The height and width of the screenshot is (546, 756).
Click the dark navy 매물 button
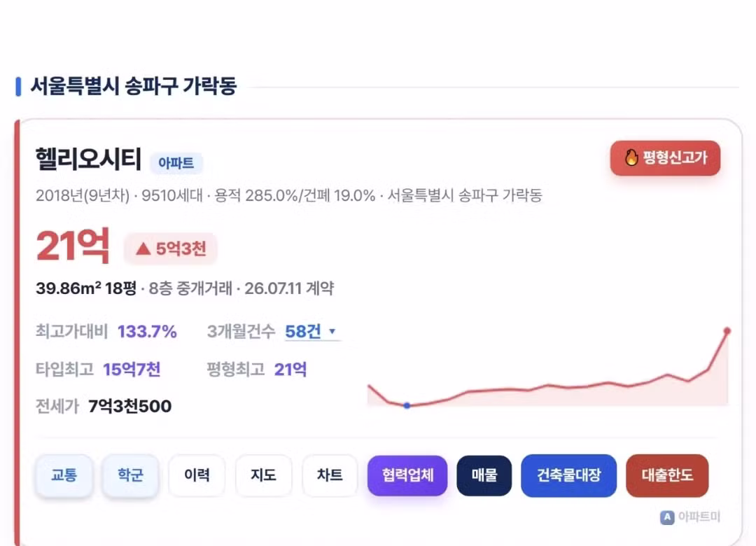484,475
